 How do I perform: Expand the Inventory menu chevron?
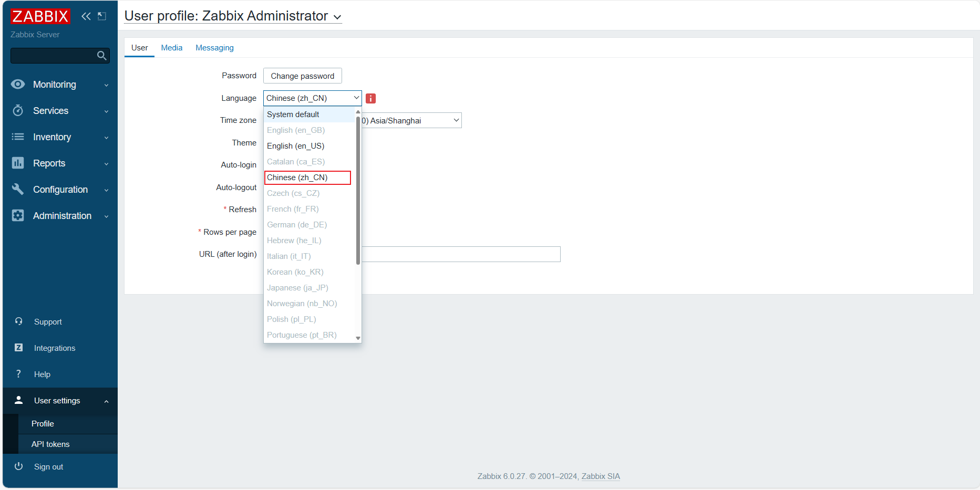(x=106, y=138)
